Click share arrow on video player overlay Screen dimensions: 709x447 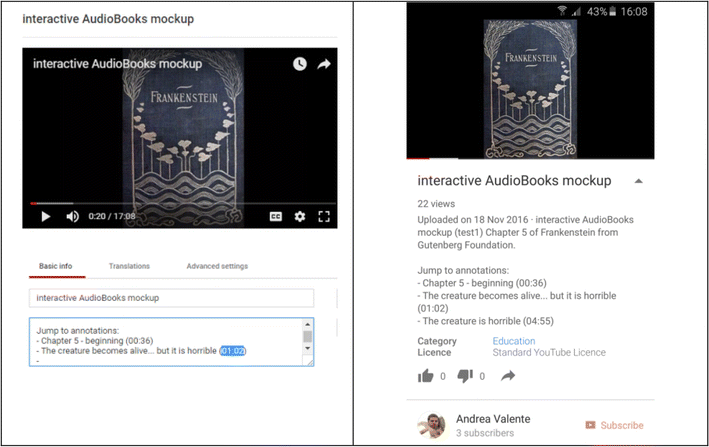[x=324, y=64]
